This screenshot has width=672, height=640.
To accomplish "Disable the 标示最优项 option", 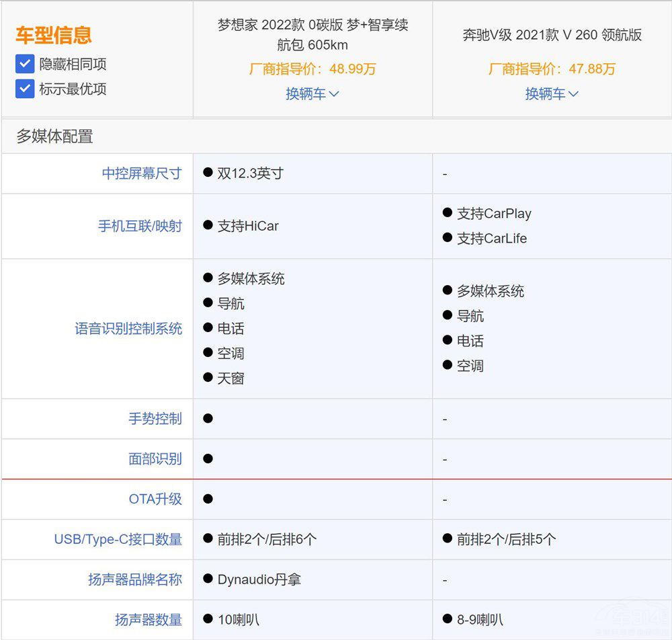I will click(x=24, y=89).
